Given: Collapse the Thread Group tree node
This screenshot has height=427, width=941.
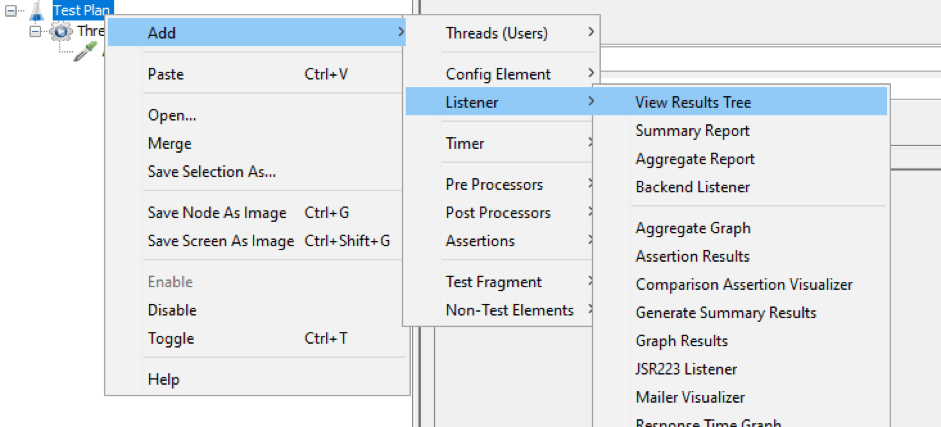Looking at the screenshot, I should click(36, 31).
